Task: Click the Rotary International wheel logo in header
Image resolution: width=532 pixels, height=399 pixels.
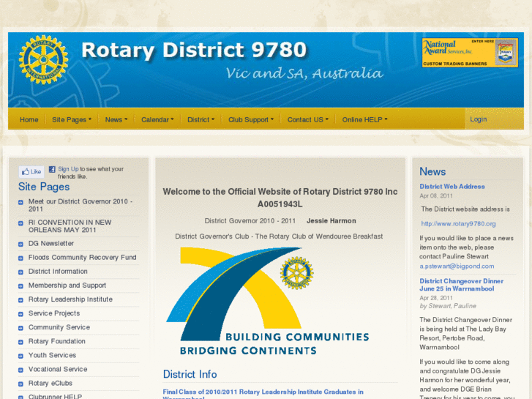Action: 43,60
